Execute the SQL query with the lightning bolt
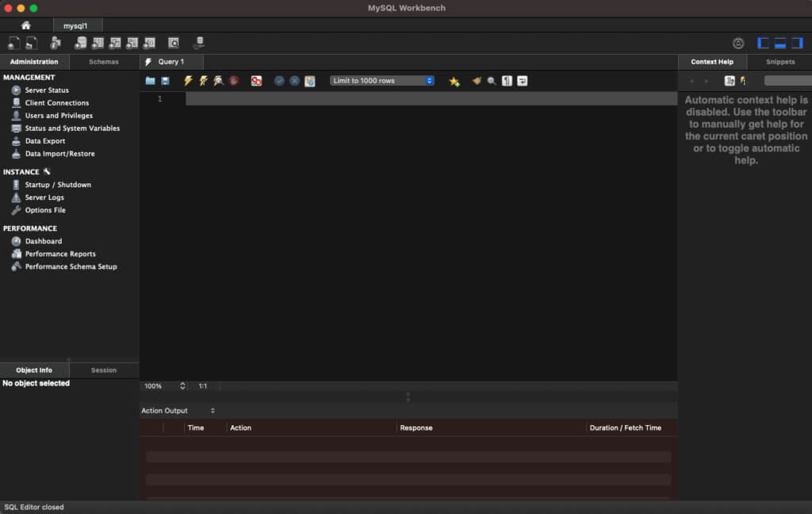This screenshot has height=514, width=812. (x=190, y=80)
